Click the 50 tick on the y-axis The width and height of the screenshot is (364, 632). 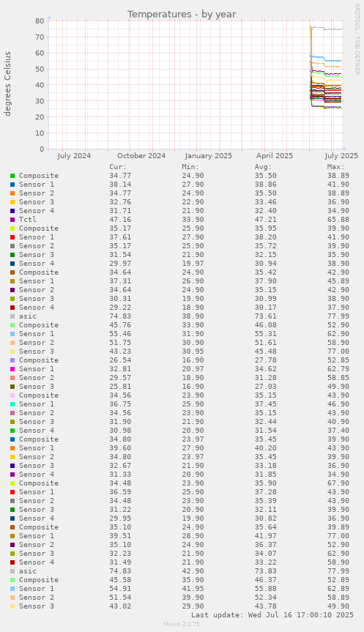40,69
